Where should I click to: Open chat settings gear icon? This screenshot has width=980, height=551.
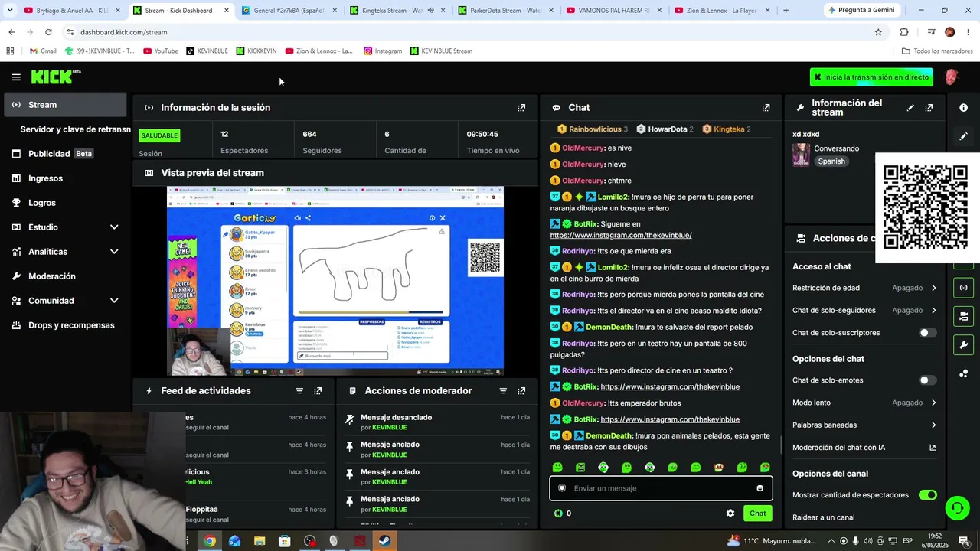pos(730,514)
